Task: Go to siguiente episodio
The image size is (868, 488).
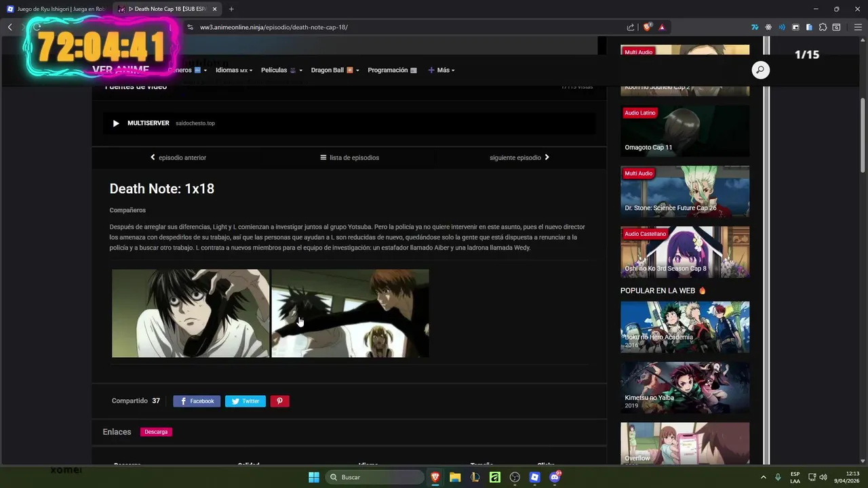Action: point(519,158)
